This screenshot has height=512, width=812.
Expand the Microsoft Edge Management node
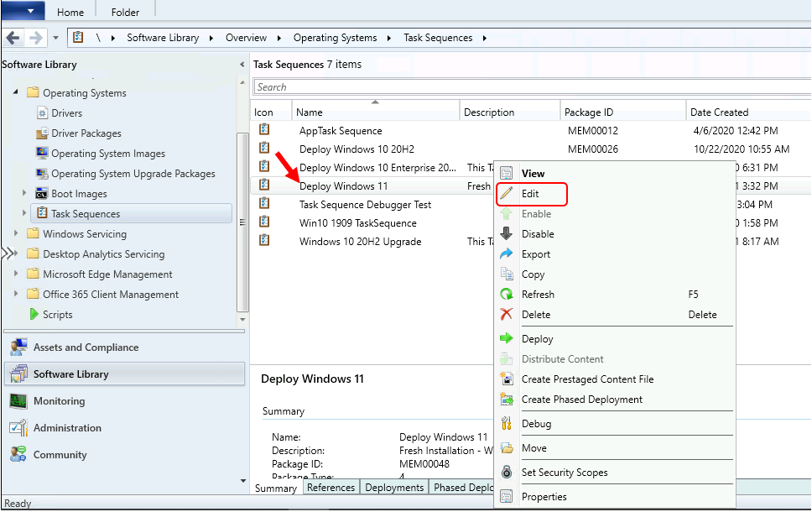(16, 273)
